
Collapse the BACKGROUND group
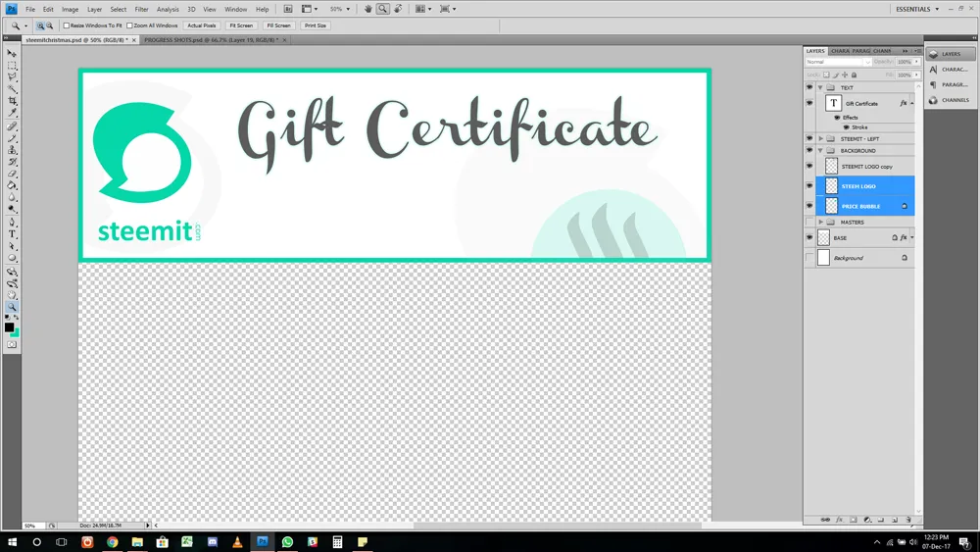[x=820, y=151]
